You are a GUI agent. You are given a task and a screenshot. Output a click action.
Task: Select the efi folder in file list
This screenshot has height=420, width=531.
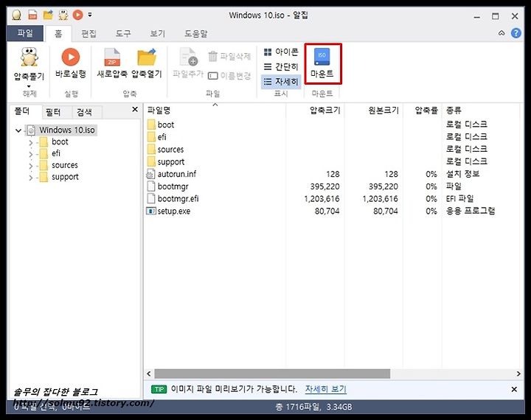tap(162, 137)
